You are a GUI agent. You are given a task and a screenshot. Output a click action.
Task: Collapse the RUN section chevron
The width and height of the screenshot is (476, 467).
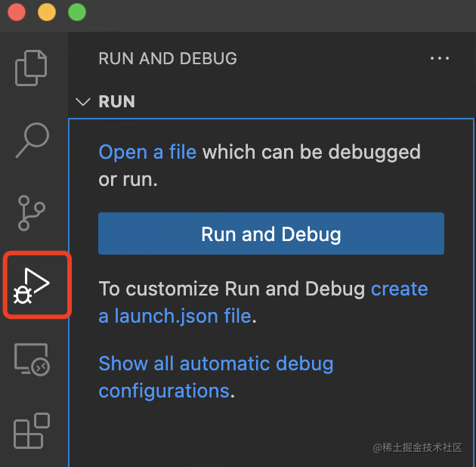(x=83, y=102)
